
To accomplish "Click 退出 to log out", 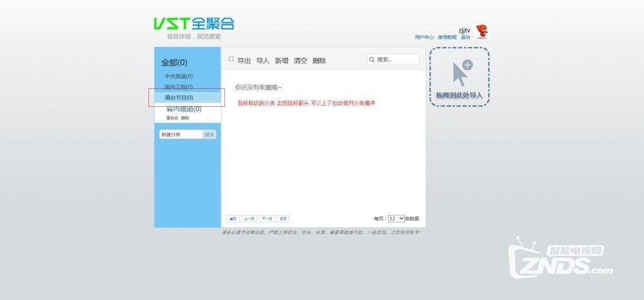I will coord(465,37).
